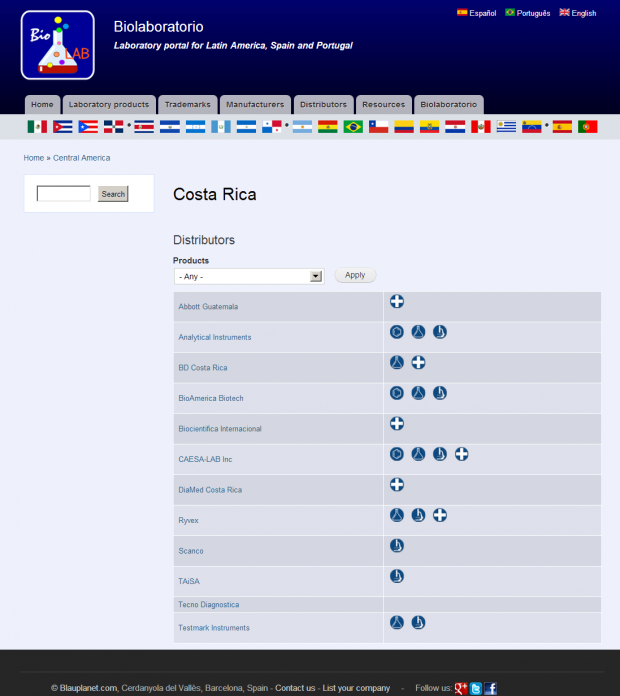Click the plus icon in BD Costa Rica row

[418, 363]
